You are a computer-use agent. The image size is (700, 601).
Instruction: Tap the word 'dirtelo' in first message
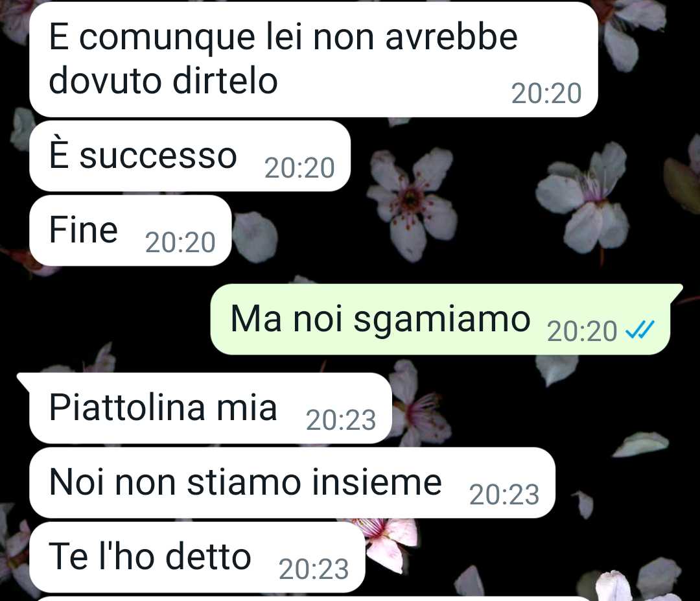[x=226, y=81]
